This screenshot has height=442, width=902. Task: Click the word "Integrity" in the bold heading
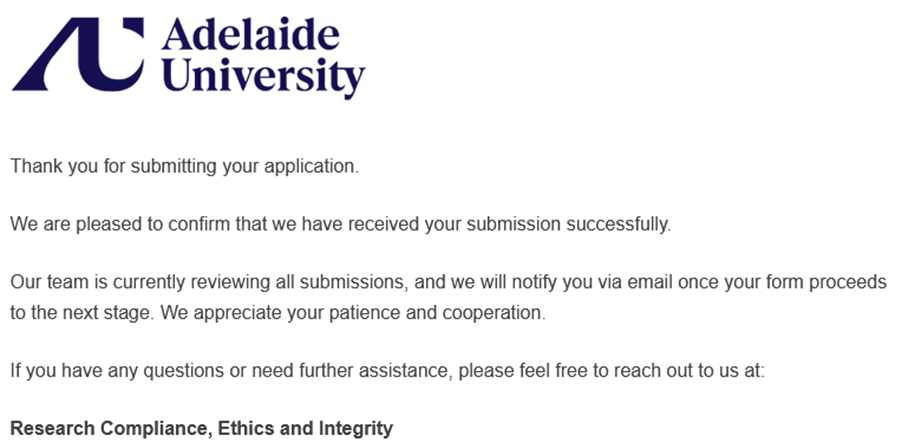coord(351,429)
